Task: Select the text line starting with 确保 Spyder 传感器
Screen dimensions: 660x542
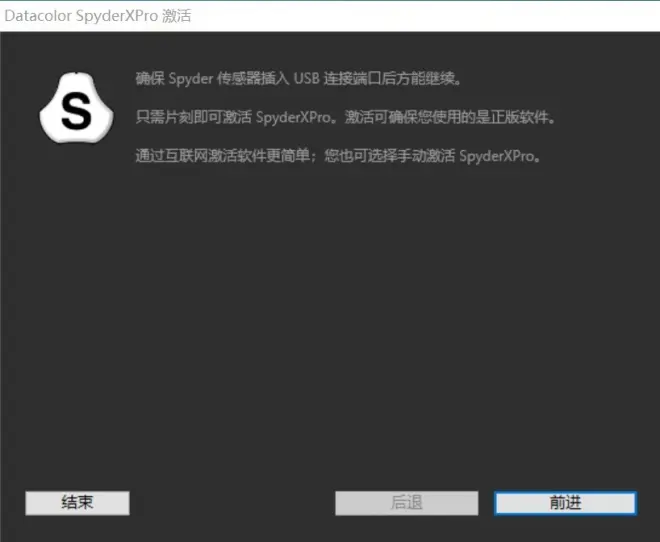Action: (x=298, y=79)
